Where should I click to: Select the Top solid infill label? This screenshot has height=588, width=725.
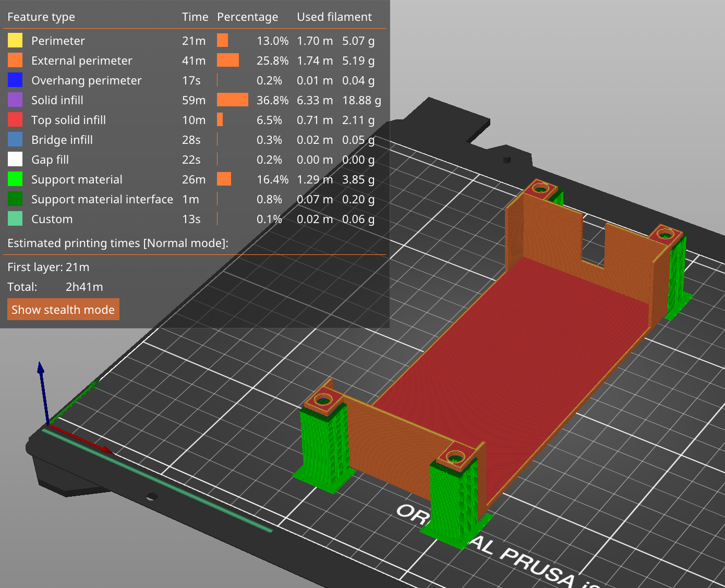tap(68, 120)
